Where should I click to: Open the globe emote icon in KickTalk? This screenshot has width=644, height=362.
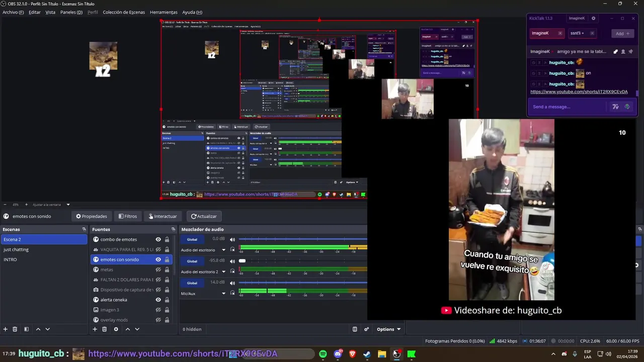pos(627,107)
